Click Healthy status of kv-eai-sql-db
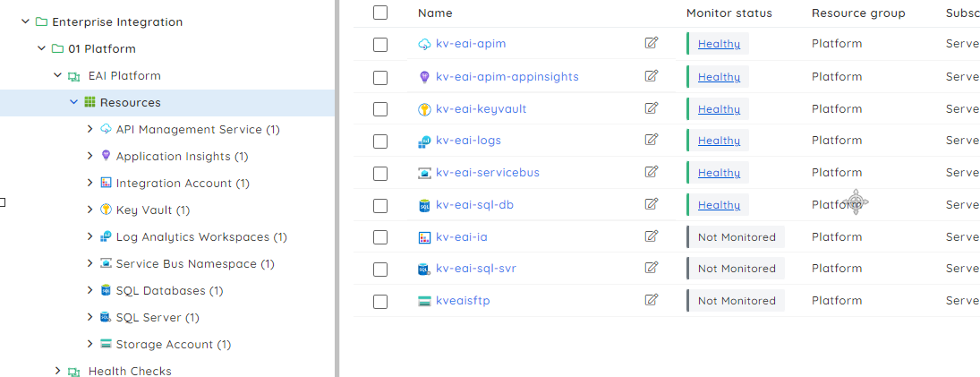The height and width of the screenshot is (377, 980). pos(719,204)
